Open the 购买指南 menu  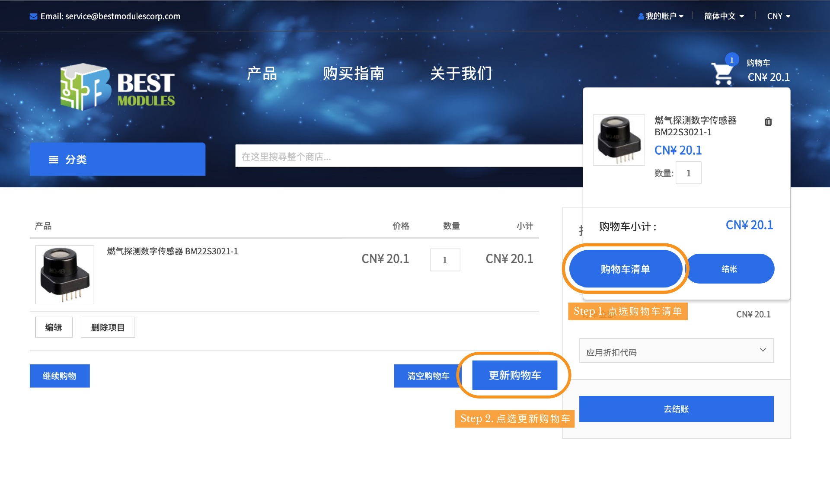[x=354, y=73]
